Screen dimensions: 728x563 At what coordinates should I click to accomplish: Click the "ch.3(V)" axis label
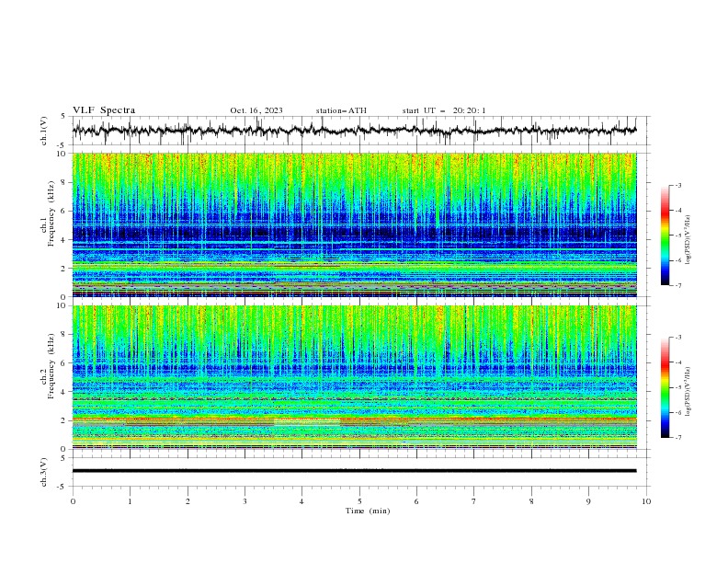click(44, 472)
